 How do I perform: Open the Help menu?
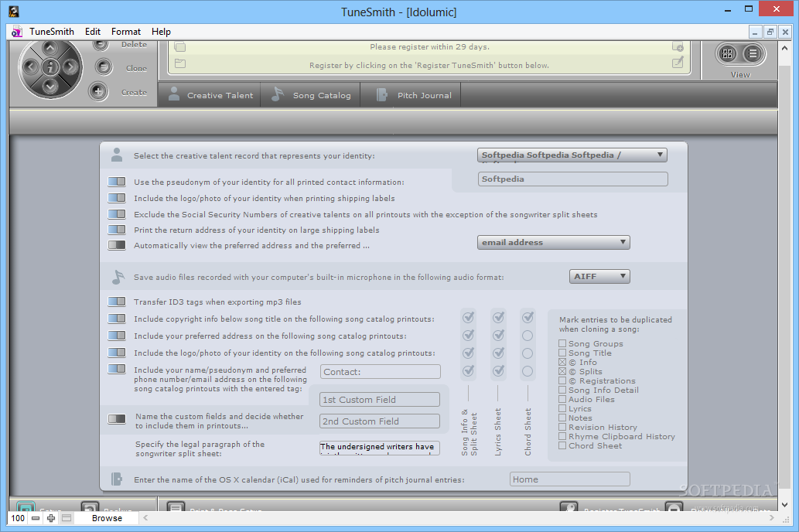tap(161, 32)
